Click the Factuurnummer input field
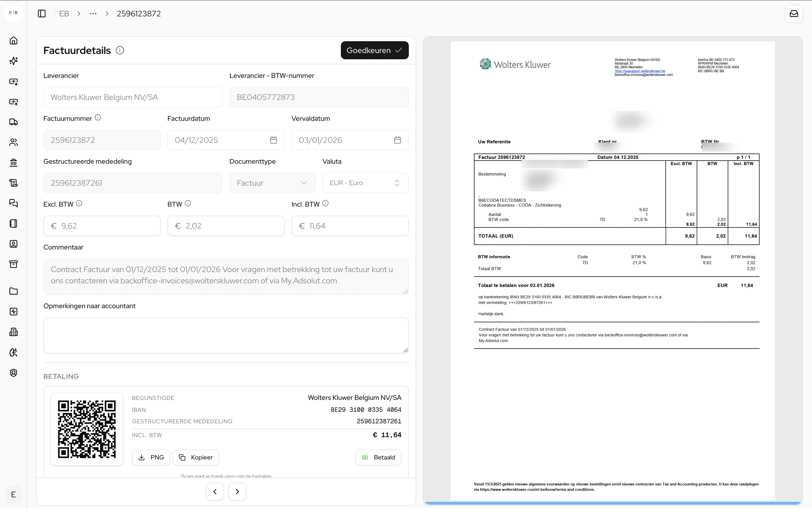This screenshot has width=812, height=508. [x=102, y=140]
